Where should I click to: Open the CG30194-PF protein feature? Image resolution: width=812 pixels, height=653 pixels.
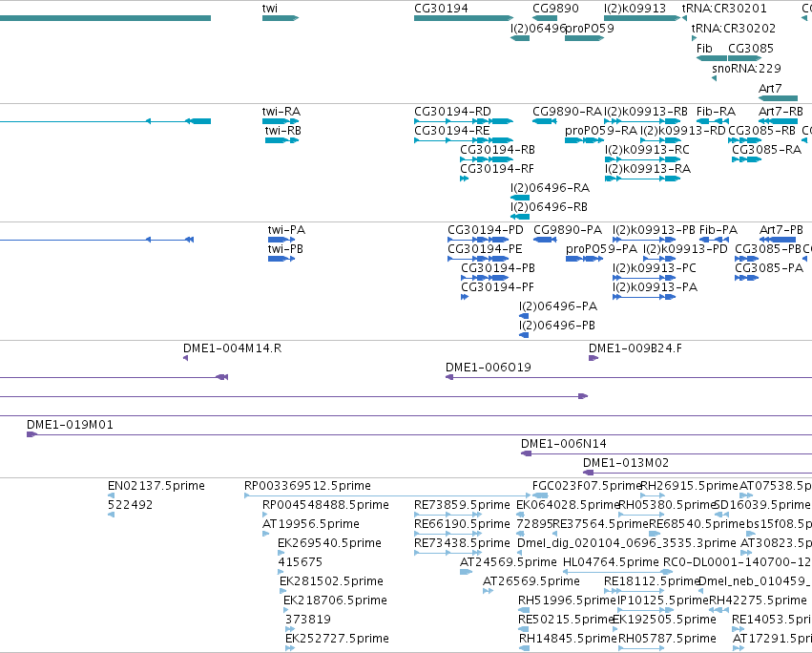tap(465, 298)
